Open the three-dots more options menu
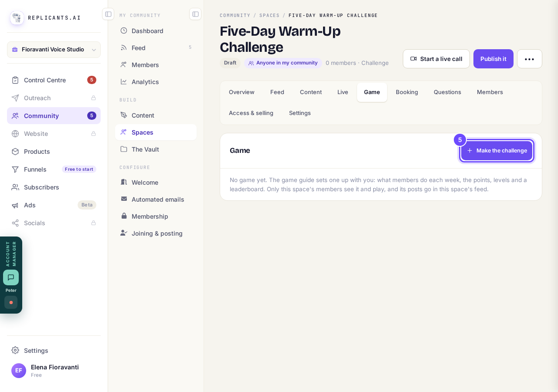Viewport: 558px width, 392px height. [530, 59]
